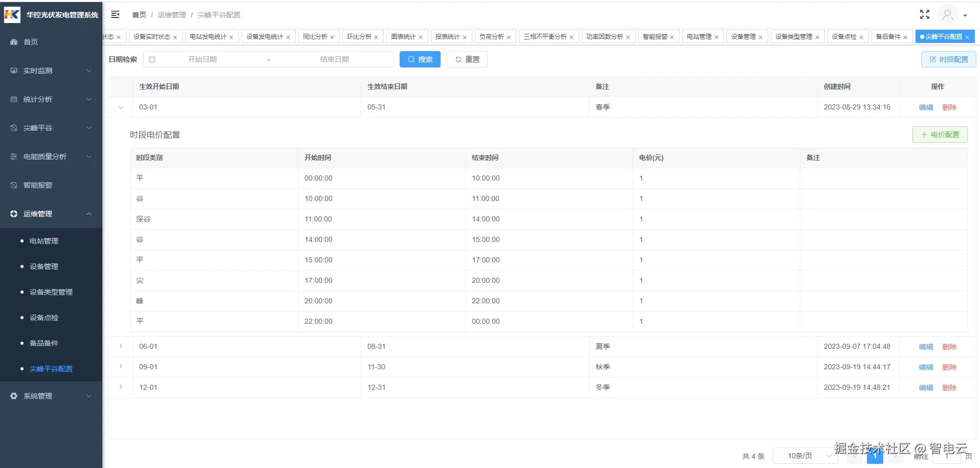Viewport: 980px width, 468px height.
Task: Close the 环比分析 tab
Action: [376, 37]
